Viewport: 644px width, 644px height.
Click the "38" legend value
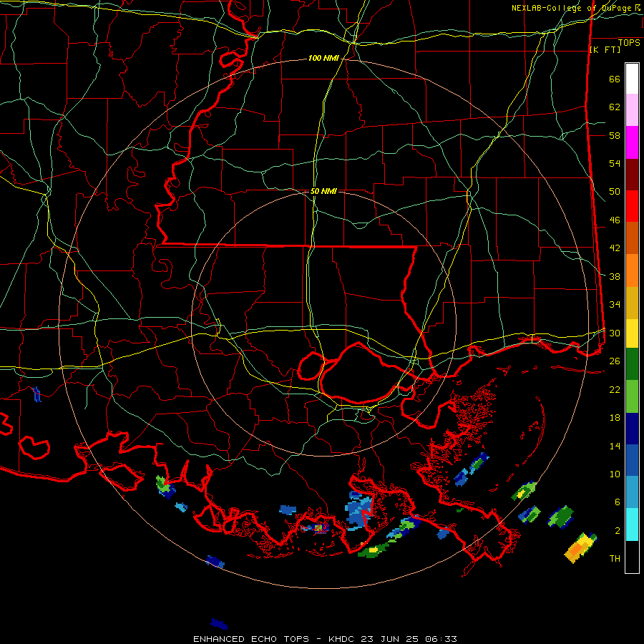(615, 276)
